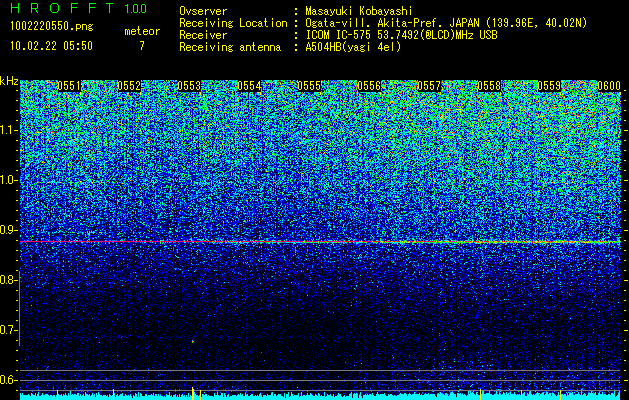Click the cyan signal level strip along the bottom
This screenshot has height=400, width=629.
coord(320,397)
